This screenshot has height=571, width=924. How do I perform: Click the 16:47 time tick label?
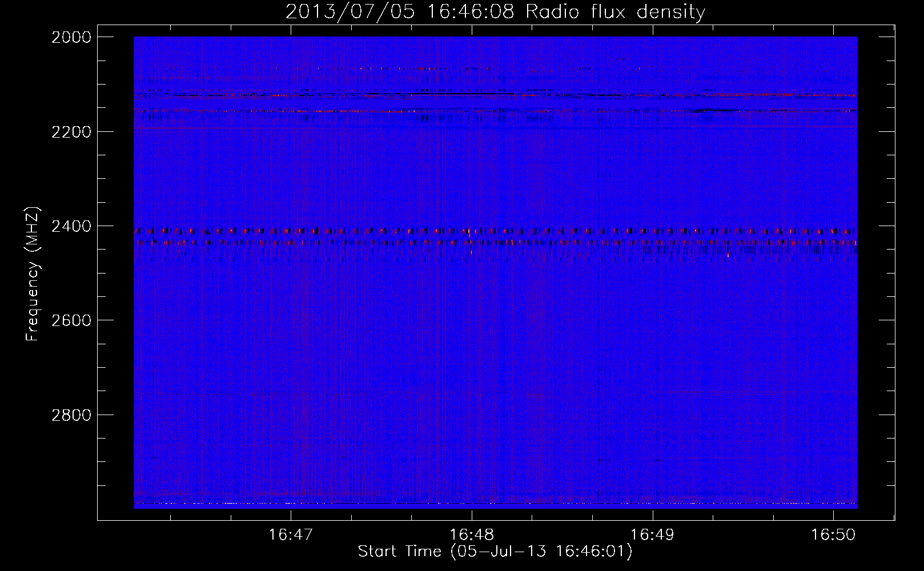[x=291, y=534]
